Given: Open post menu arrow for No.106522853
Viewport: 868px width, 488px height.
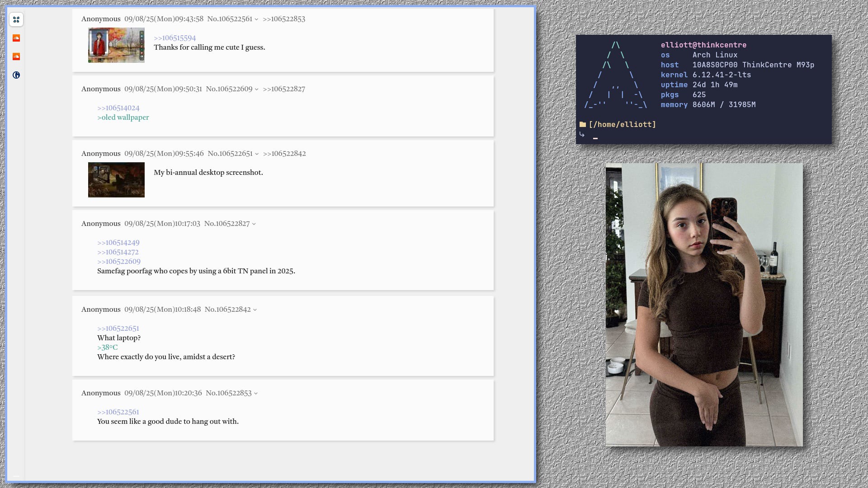Looking at the screenshot, I should (x=255, y=394).
